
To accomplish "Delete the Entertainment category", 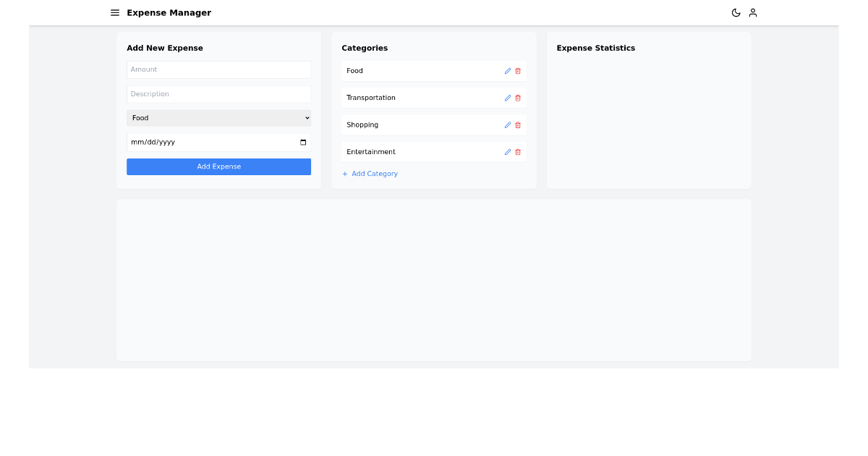I will [518, 152].
